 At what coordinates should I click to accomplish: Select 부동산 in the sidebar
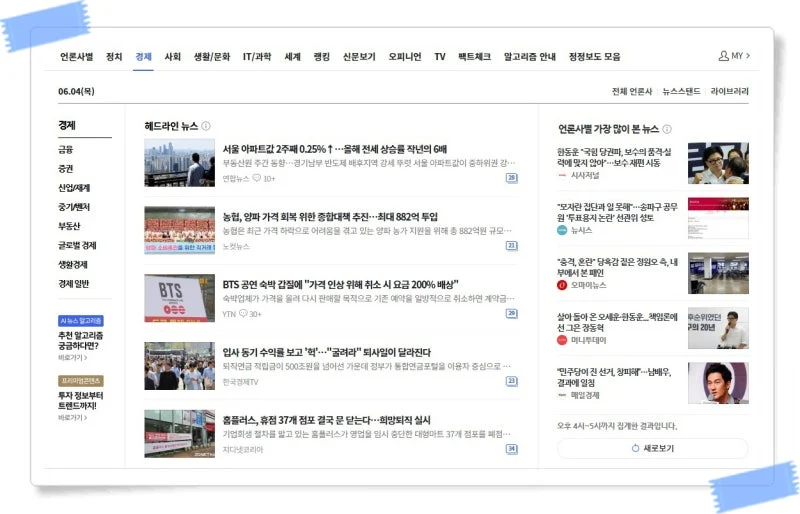tap(69, 226)
